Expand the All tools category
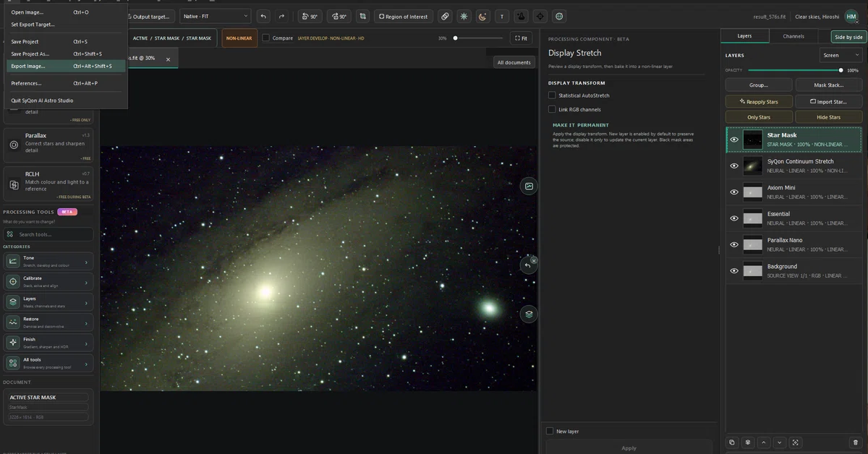The height and width of the screenshot is (454, 868). point(48,363)
